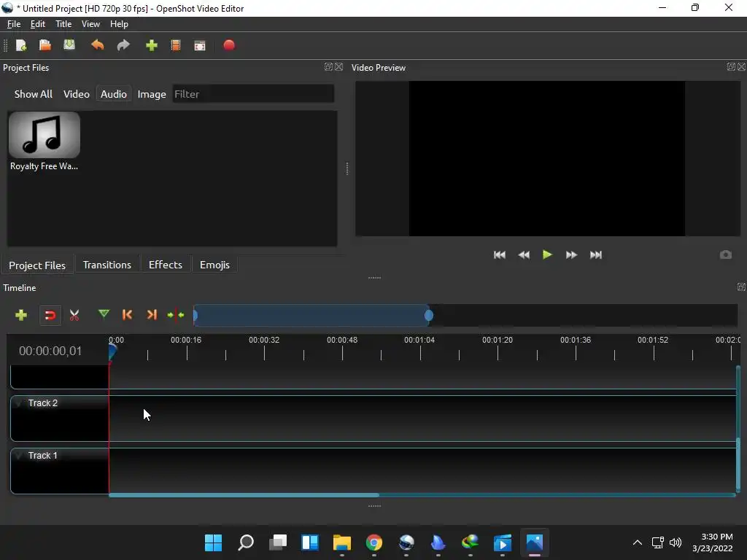Select the Image filter
Viewport: 747px width, 560px height.
click(152, 94)
